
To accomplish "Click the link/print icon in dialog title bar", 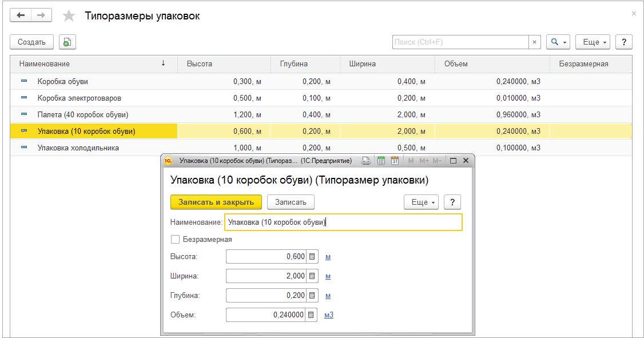I will click(366, 161).
